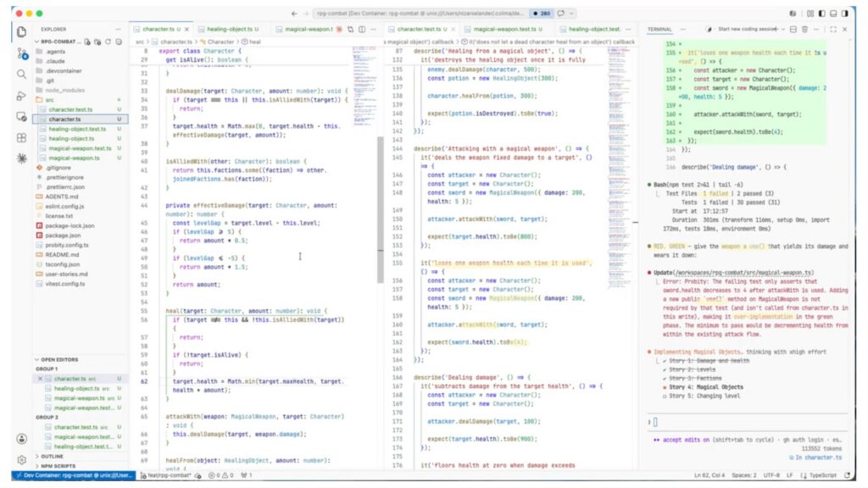Click the New Folder icon in Explorer header

tap(97, 42)
